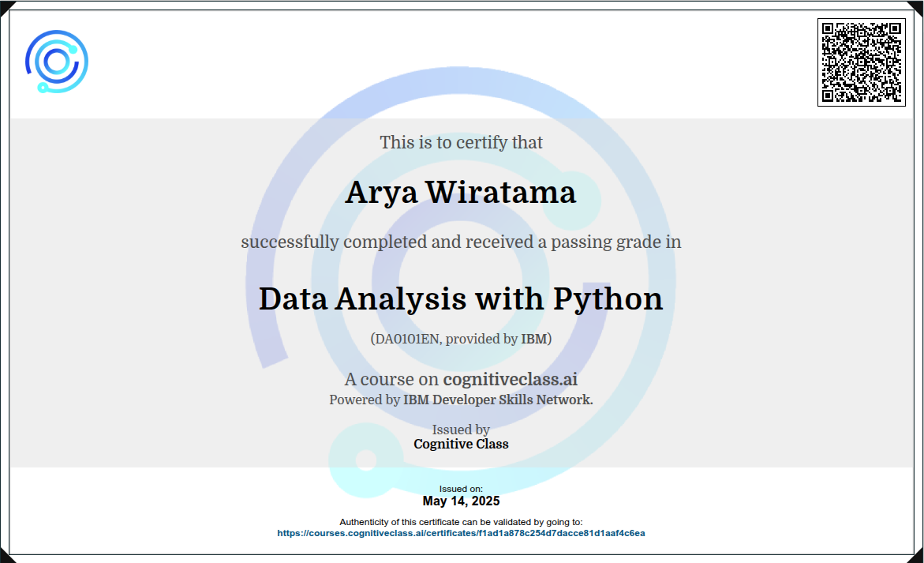Select the name Arya Wiratama
Viewport: 924px width, 563px height.
click(x=461, y=192)
